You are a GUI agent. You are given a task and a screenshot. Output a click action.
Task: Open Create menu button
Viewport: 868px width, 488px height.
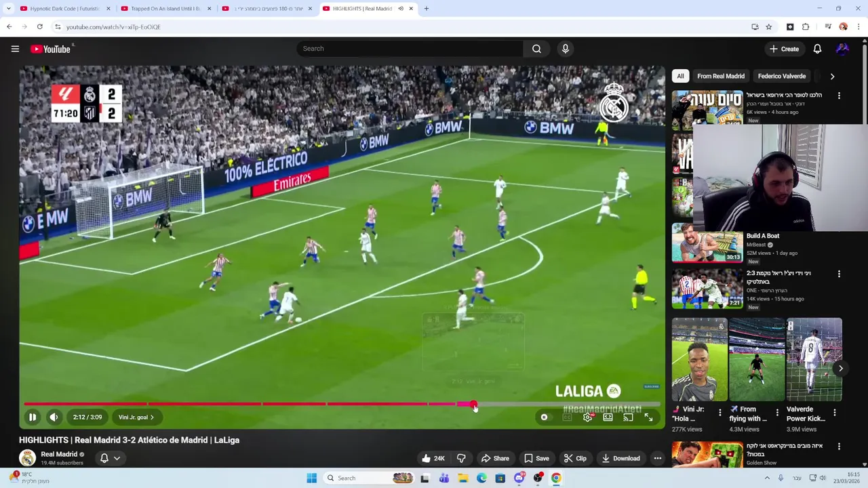tap(784, 49)
